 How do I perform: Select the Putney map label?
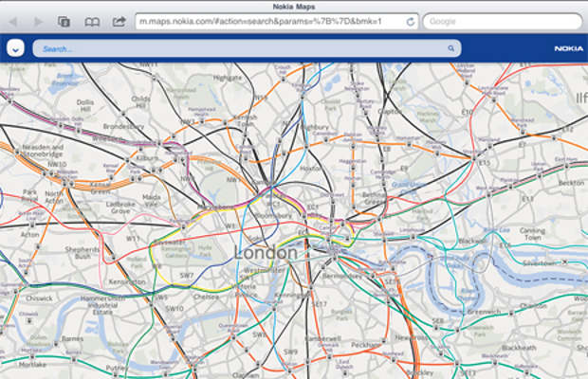(116, 369)
